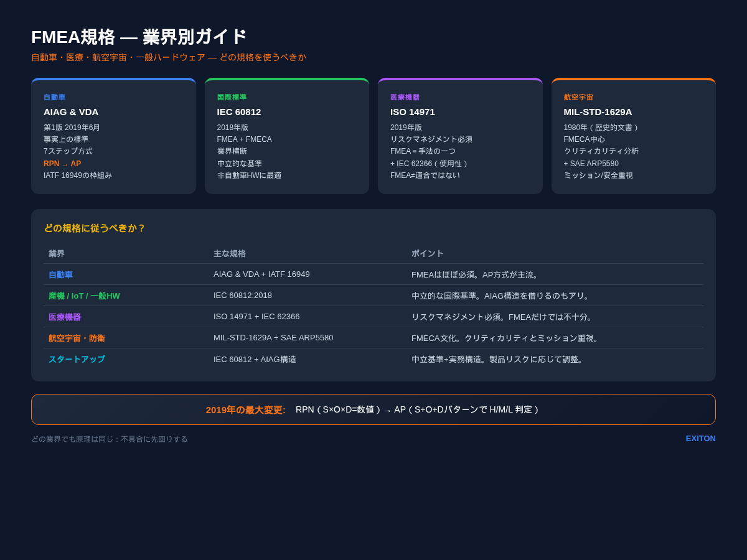
Task: Click the 自動車 tag on the first card
Action: 55,97
